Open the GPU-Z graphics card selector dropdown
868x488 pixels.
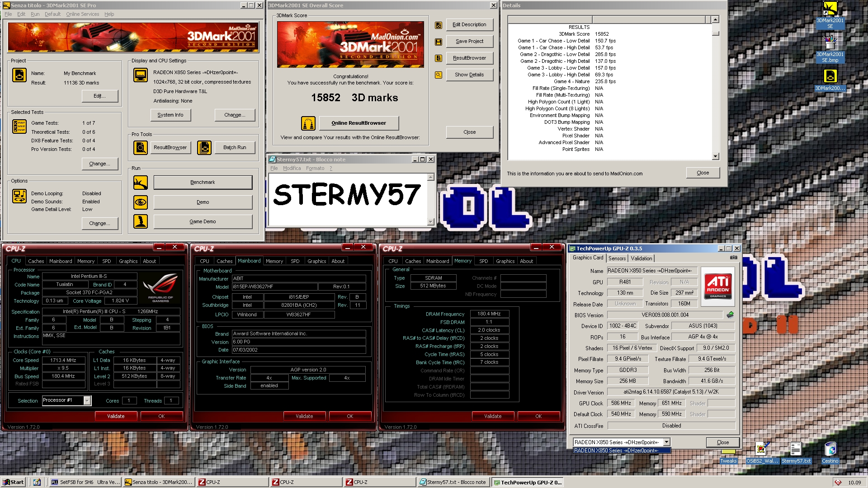666,442
